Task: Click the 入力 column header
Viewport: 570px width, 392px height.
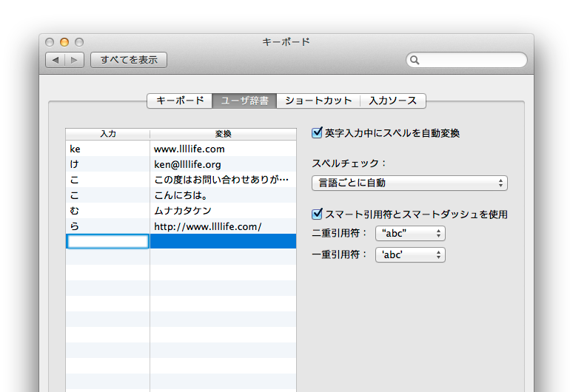Action: [x=108, y=134]
